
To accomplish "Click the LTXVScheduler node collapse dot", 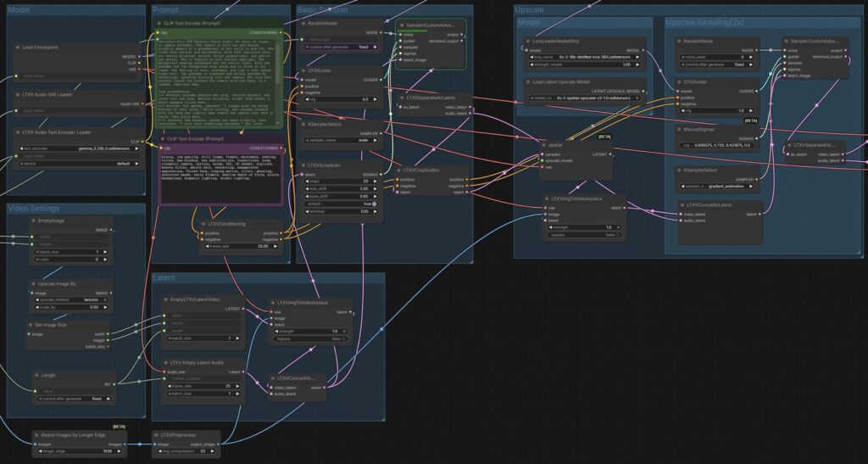I will (304, 165).
